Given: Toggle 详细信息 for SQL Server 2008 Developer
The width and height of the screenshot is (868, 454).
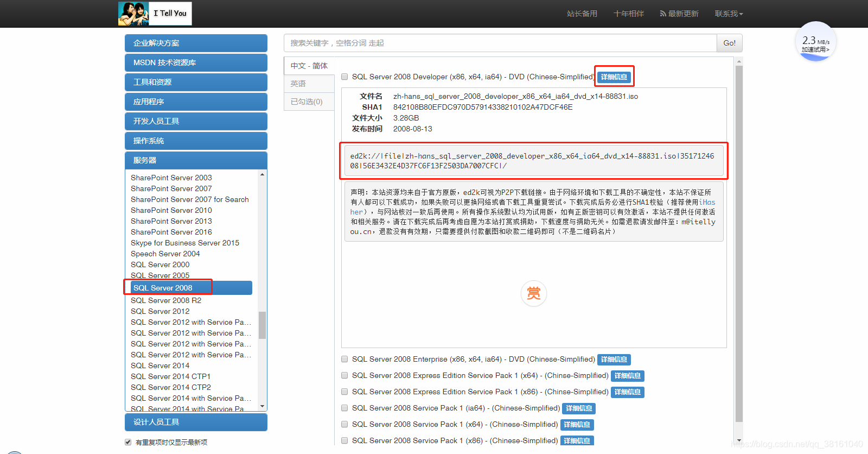Looking at the screenshot, I should coord(614,77).
